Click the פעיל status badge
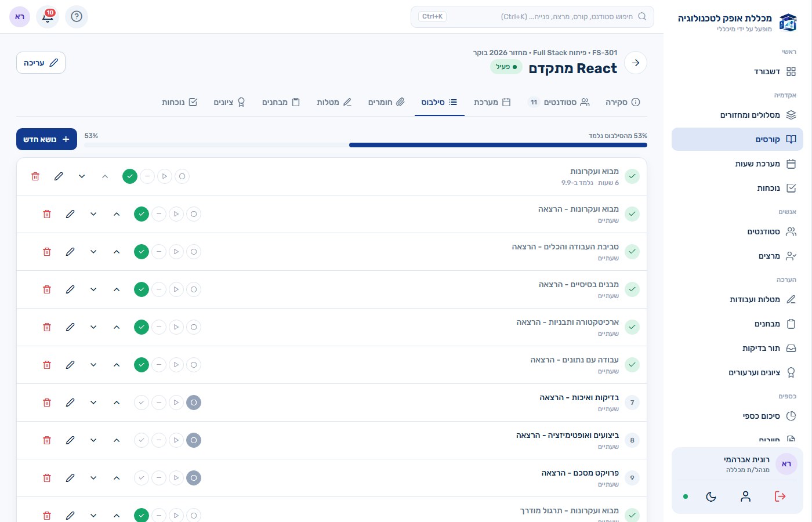812x522 pixels. pyautogui.click(x=506, y=67)
